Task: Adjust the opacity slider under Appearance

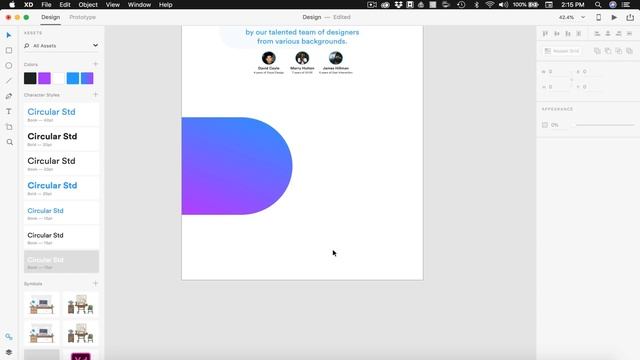Action: click(605, 125)
